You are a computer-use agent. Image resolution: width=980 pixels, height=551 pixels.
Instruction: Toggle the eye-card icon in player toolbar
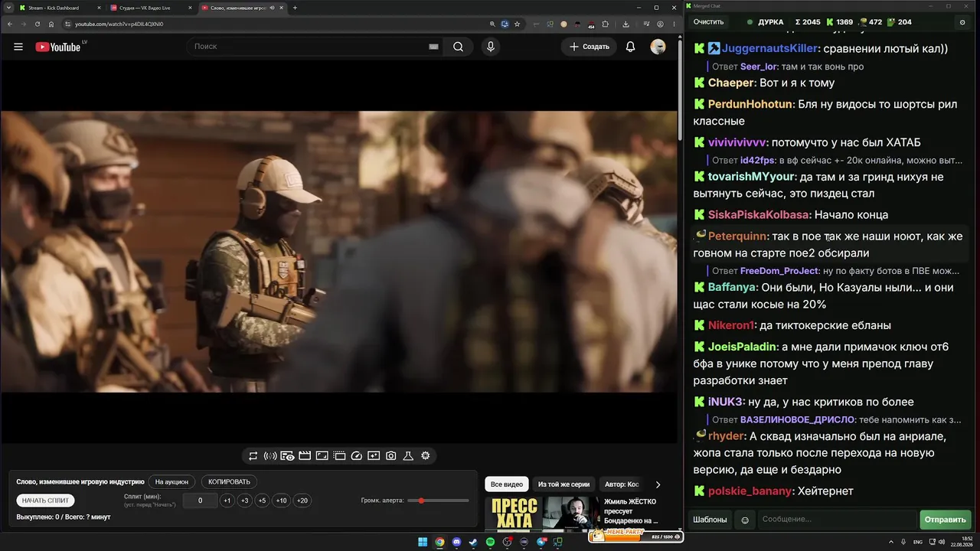(x=287, y=456)
